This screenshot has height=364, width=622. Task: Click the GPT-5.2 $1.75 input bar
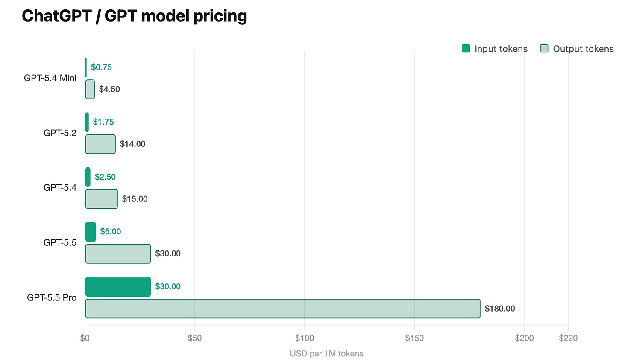click(87, 122)
